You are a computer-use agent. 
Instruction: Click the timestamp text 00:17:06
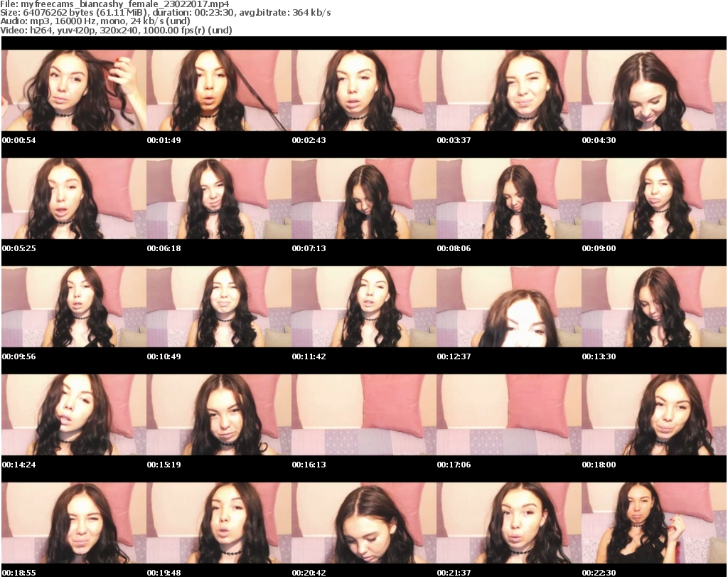coord(454,465)
